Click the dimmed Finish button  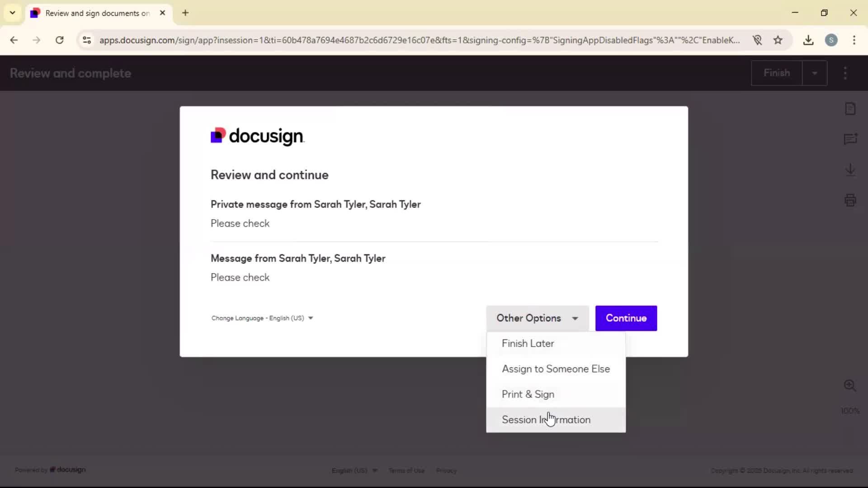tap(777, 73)
